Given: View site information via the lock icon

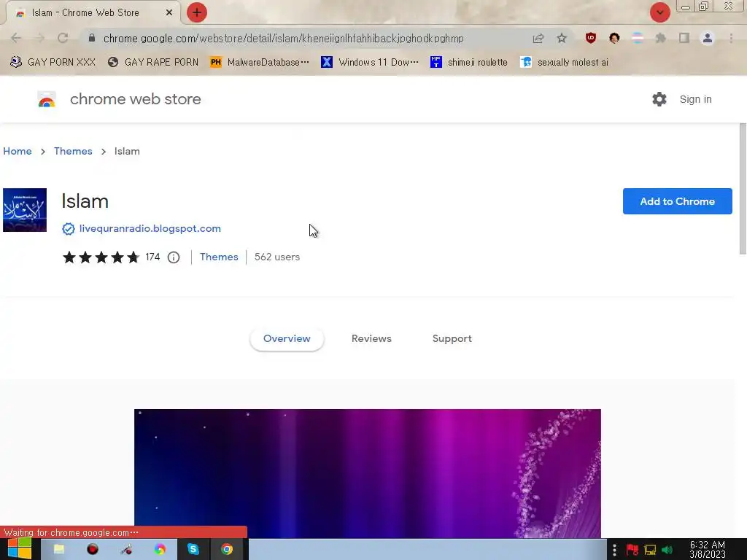Looking at the screenshot, I should (92, 38).
